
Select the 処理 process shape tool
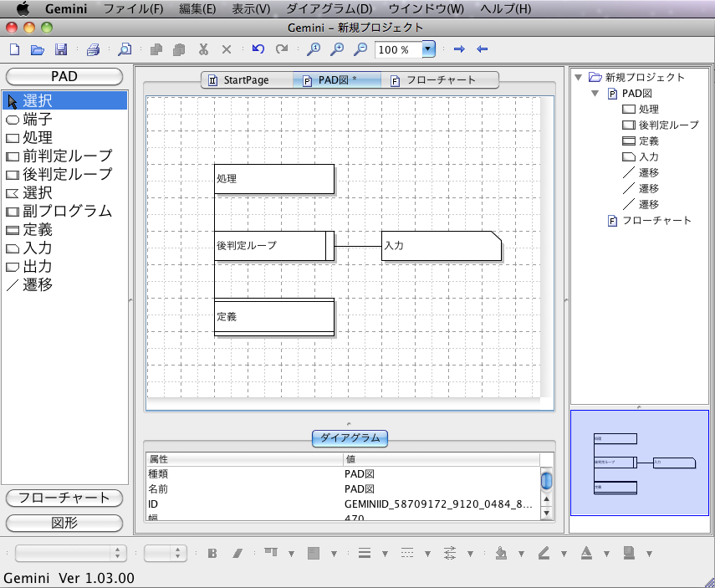[64, 137]
